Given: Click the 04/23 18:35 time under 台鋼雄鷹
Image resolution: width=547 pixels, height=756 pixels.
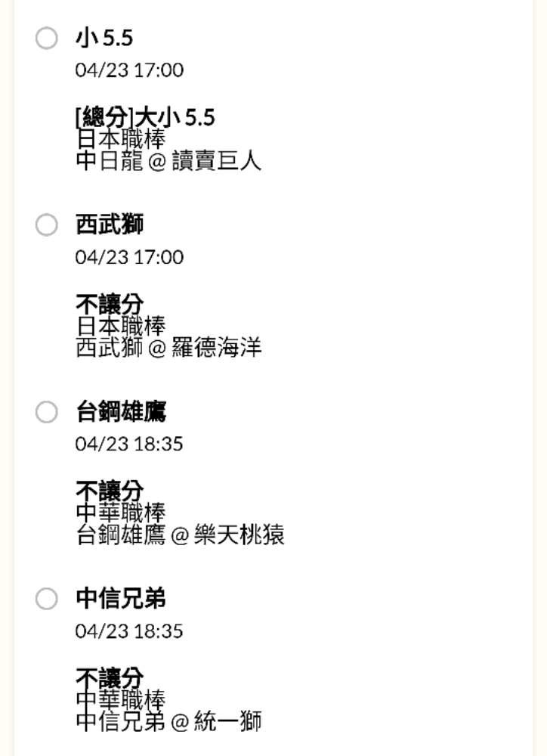Looking at the screenshot, I should click(x=129, y=444).
